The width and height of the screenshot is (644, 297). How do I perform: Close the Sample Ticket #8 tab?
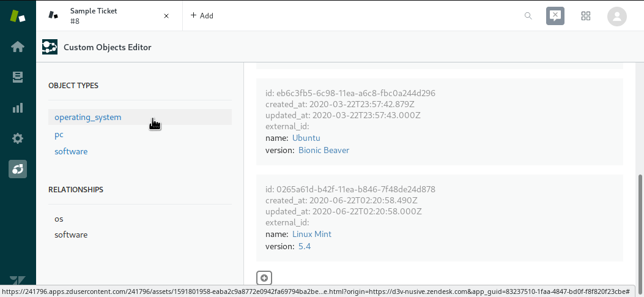tap(166, 16)
